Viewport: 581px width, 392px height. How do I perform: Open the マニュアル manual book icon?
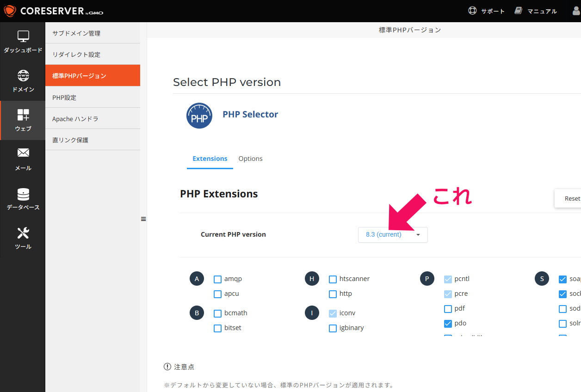(519, 11)
